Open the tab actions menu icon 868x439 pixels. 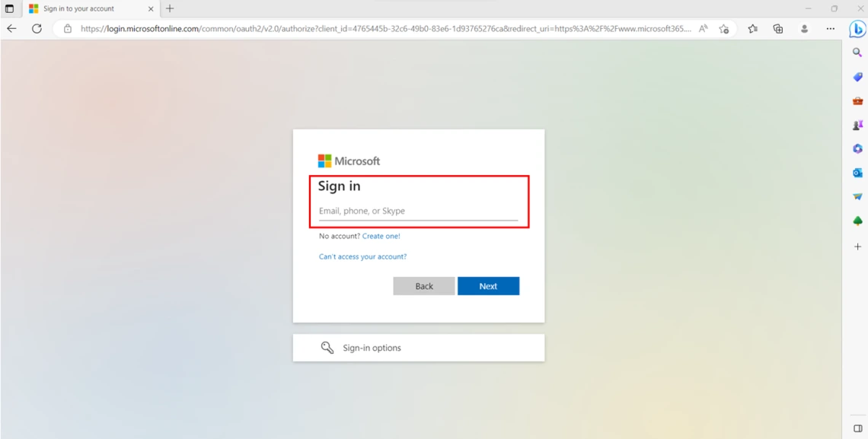pos(9,8)
